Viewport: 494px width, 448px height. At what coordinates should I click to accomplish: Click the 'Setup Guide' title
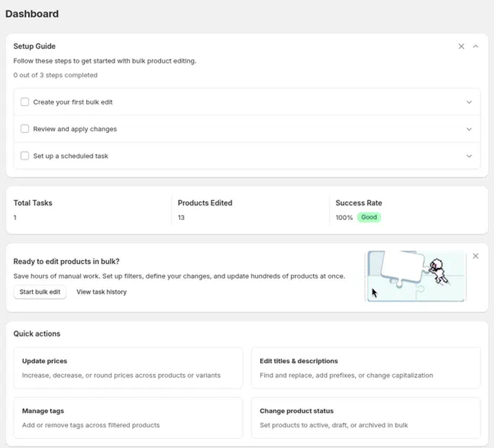coord(34,46)
